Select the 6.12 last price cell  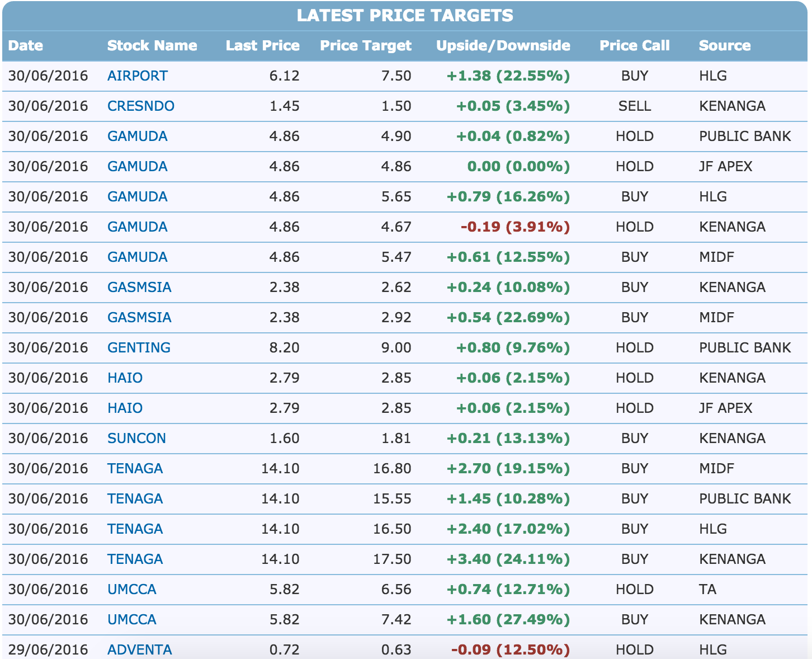pos(284,76)
